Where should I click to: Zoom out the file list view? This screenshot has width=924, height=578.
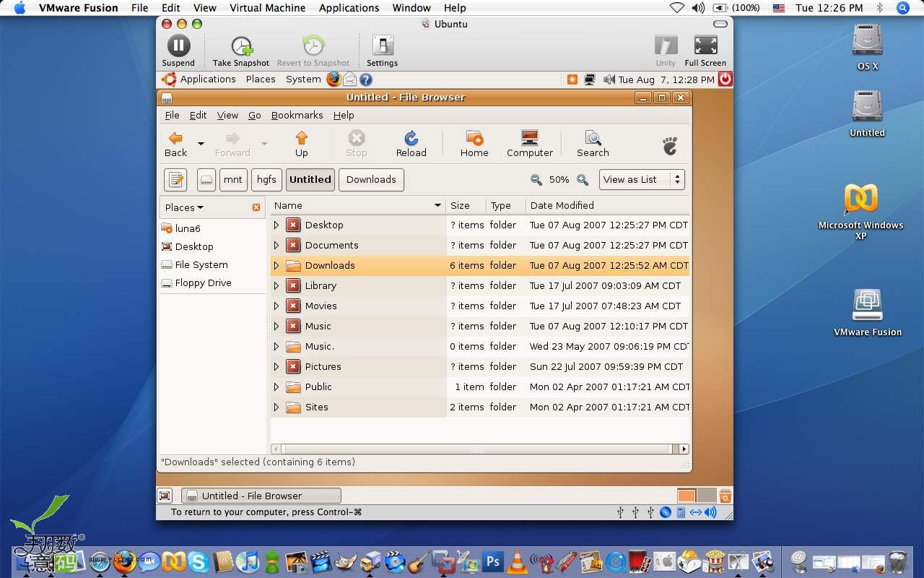click(536, 180)
